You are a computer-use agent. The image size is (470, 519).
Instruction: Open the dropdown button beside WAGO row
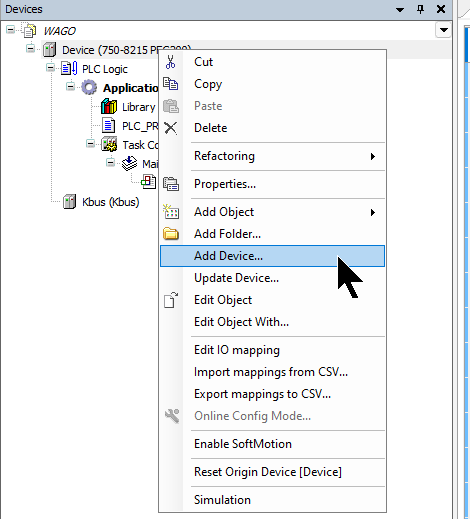pos(443,30)
